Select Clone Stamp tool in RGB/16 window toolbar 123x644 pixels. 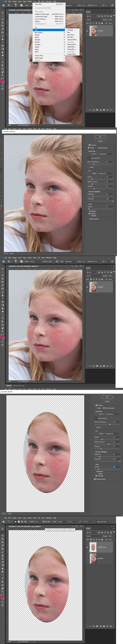(3, 295)
